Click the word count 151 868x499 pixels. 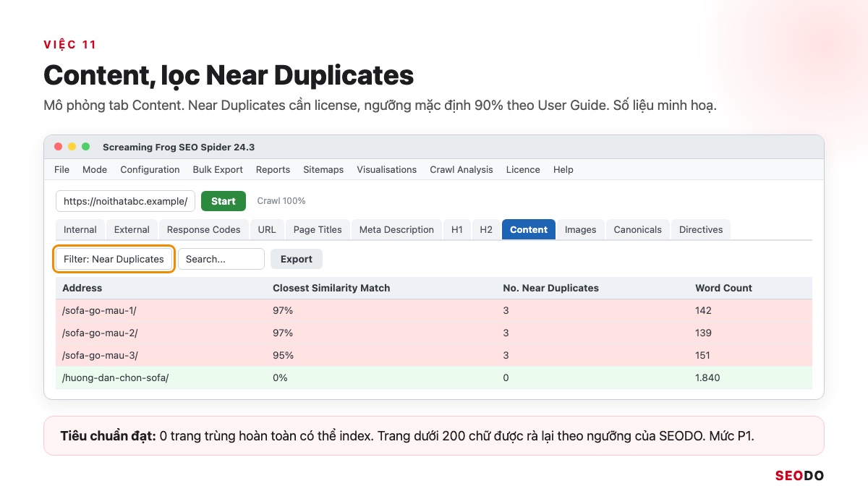click(x=702, y=355)
